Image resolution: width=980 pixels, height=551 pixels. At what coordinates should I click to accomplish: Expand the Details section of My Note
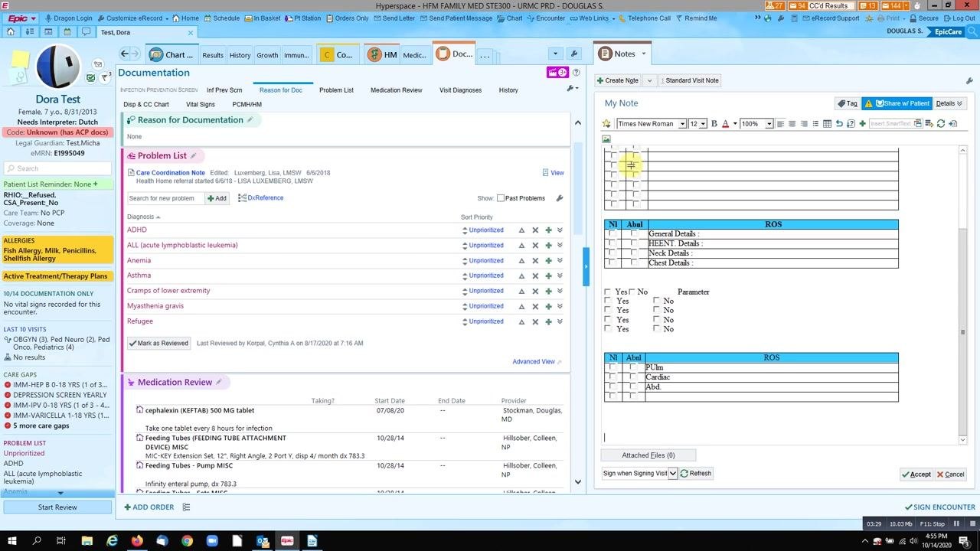point(949,103)
